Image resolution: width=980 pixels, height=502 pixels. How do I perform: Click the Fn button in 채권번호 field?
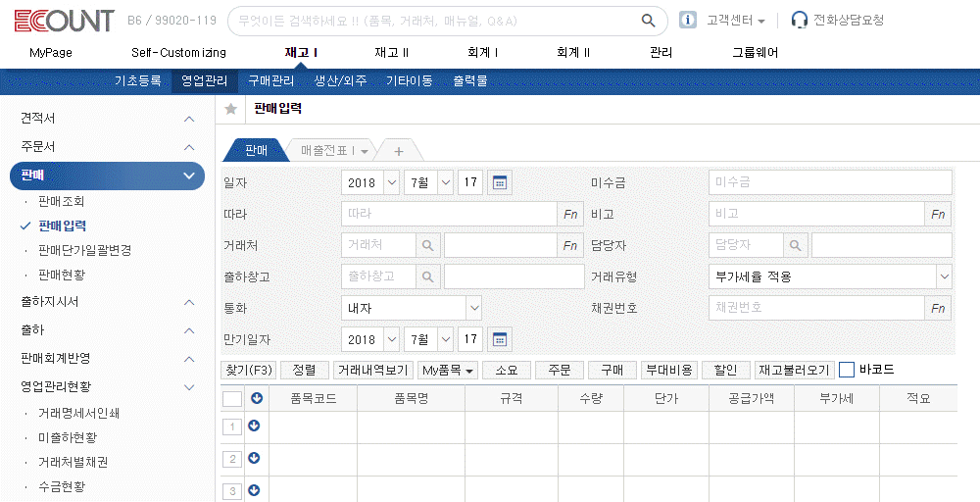click(x=938, y=308)
